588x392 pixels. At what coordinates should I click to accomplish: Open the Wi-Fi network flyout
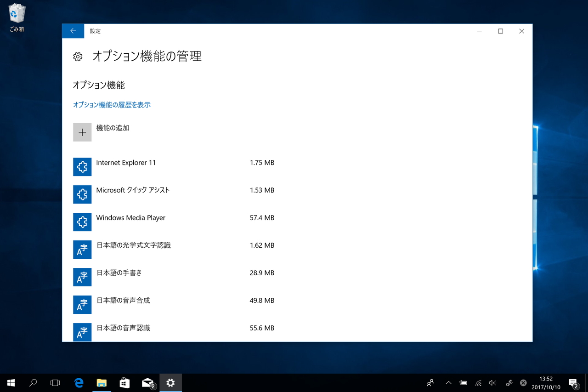tap(478, 383)
